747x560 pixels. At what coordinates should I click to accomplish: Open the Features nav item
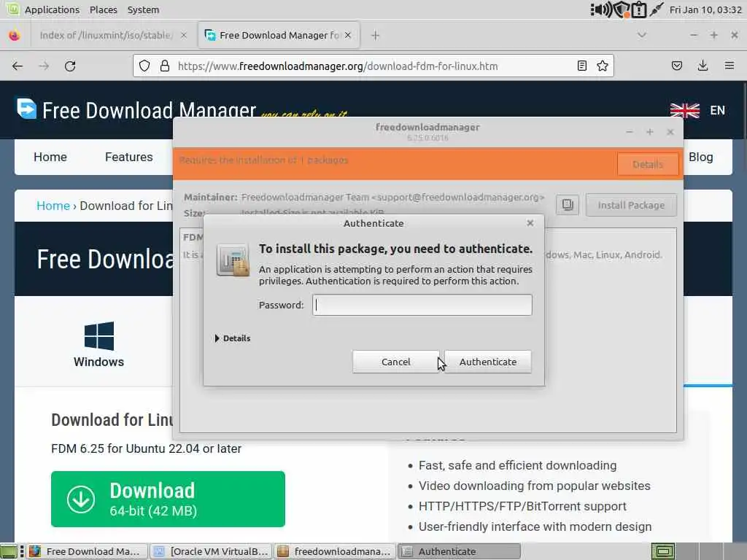click(128, 157)
